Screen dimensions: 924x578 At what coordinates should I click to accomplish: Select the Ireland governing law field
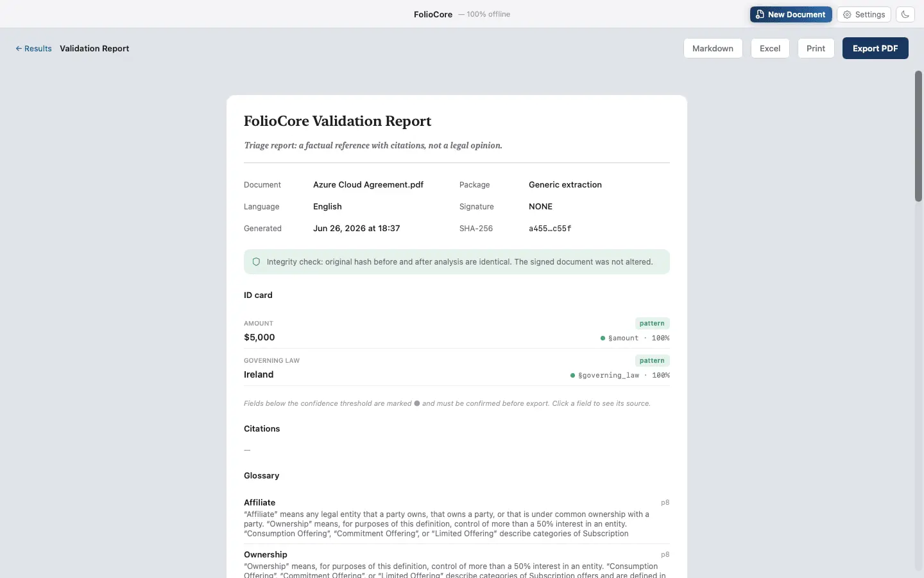(456, 367)
